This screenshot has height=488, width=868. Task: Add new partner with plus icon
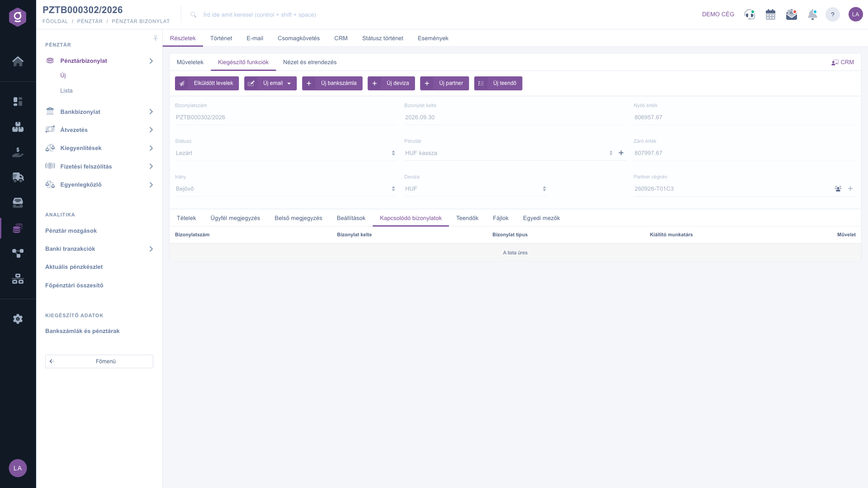(850, 189)
